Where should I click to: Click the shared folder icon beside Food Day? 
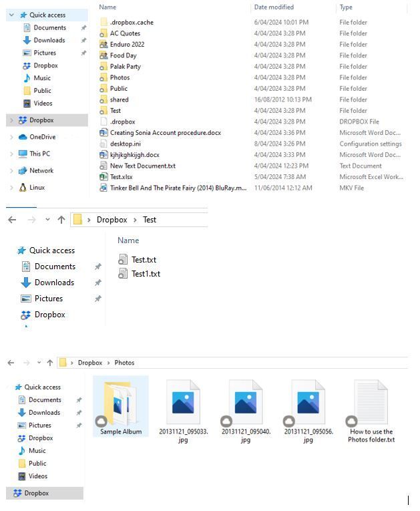(103, 55)
